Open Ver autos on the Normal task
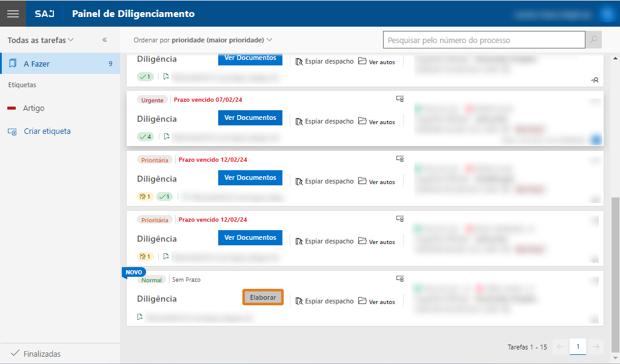The height and width of the screenshot is (364, 620). coord(376,302)
